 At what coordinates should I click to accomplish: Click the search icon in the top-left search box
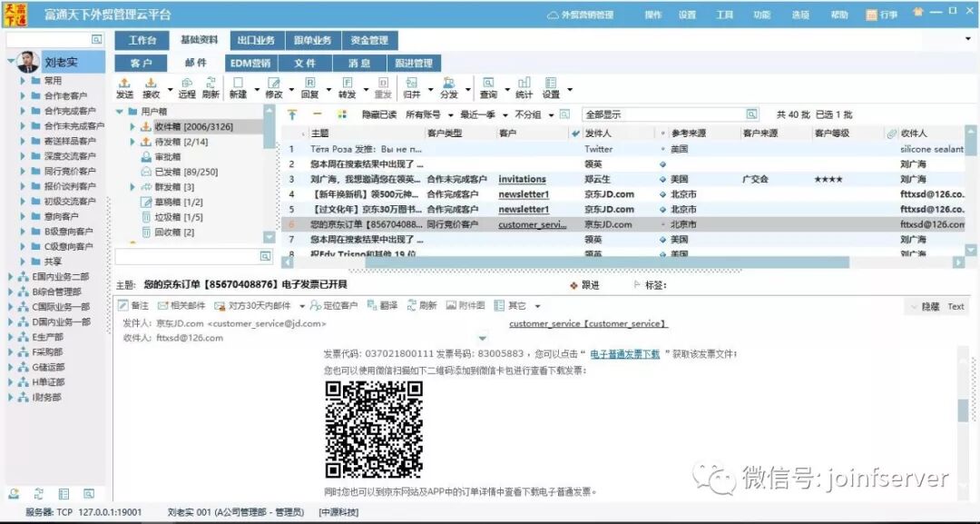point(96,39)
